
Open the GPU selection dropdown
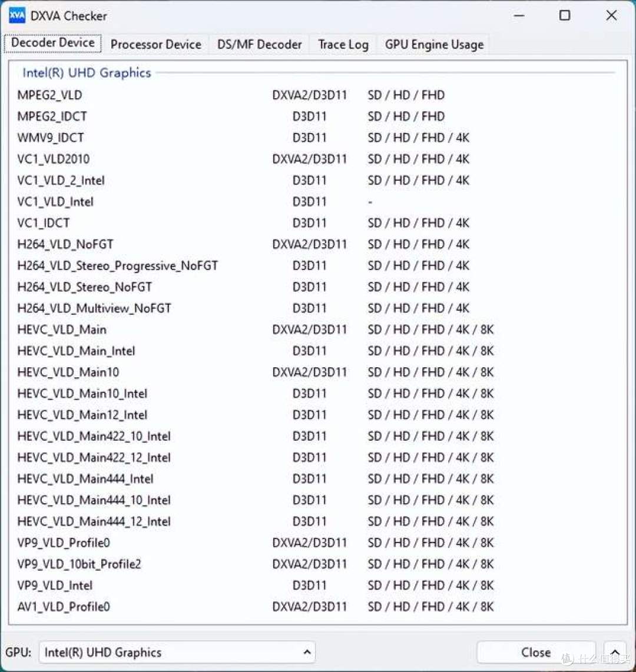[x=177, y=652]
